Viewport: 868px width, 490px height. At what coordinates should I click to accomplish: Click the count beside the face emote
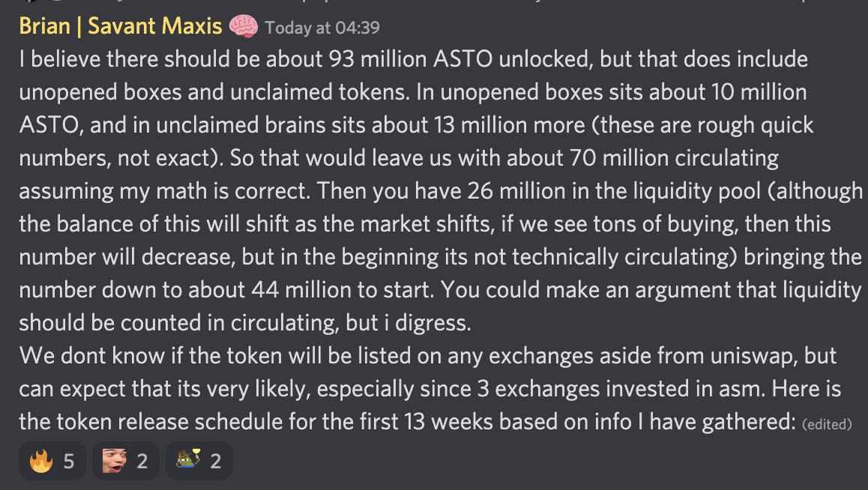coord(142,461)
